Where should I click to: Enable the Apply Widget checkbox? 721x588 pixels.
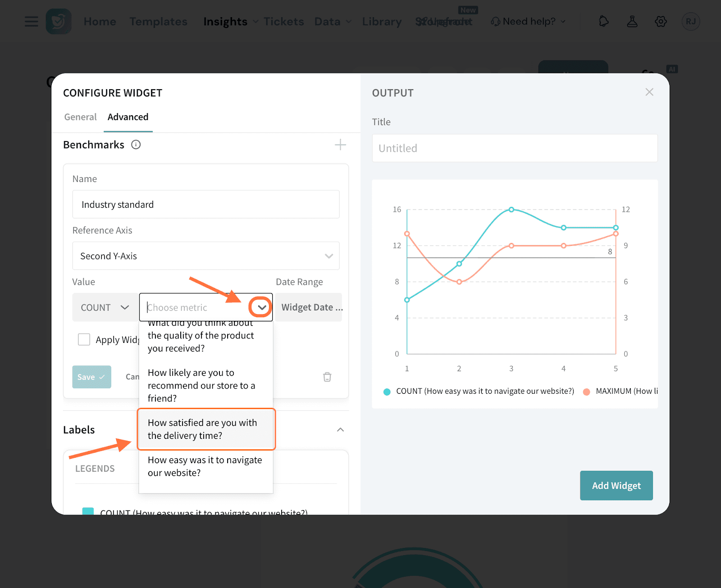[84, 339]
